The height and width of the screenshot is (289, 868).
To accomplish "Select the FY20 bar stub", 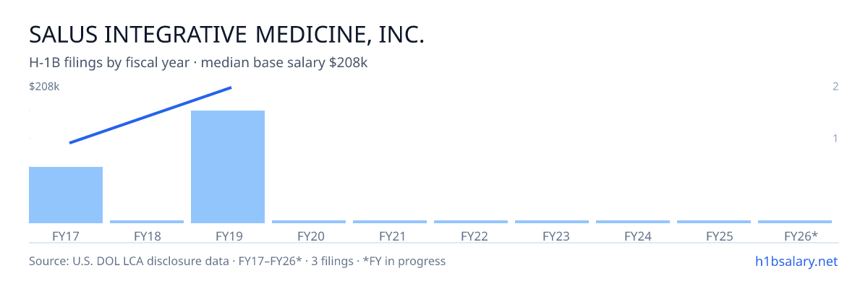I will (x=309, y=222).
